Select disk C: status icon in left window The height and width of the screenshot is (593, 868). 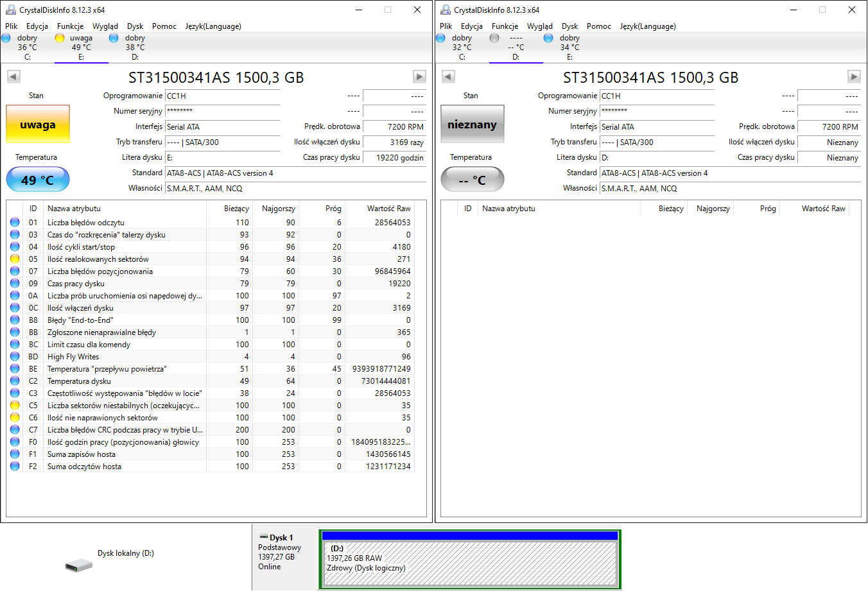6,38
